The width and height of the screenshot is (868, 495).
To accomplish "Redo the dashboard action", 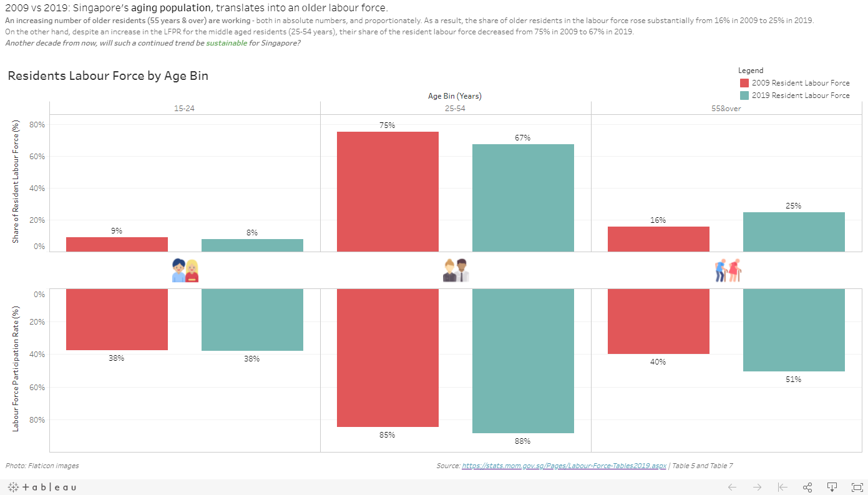I will coord(756,487).
